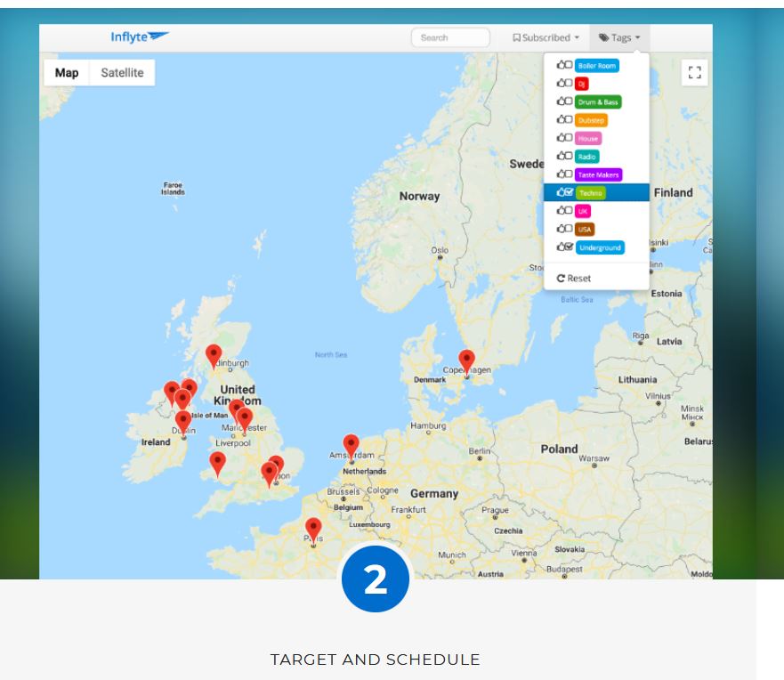Screen dimensions: 784x680
Task: Check the Drum & Bass tag checkbox
Action: pos(569,101)
